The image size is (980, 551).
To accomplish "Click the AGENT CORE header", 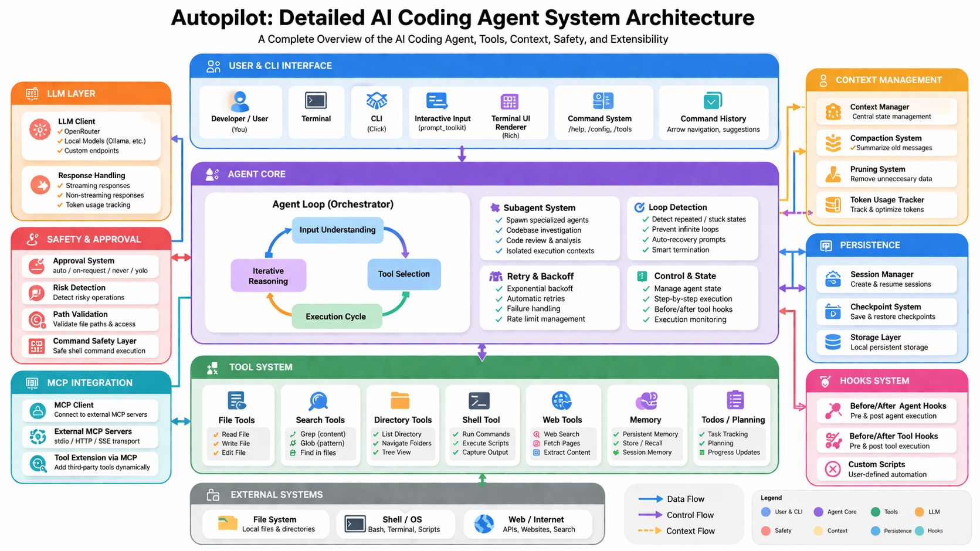I will point(484,174).
